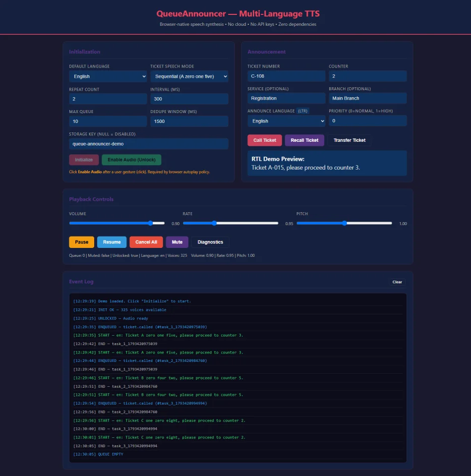Click the Counter input field
The height and width of the screenshot is (476, 471).
[x=367, y=76]
